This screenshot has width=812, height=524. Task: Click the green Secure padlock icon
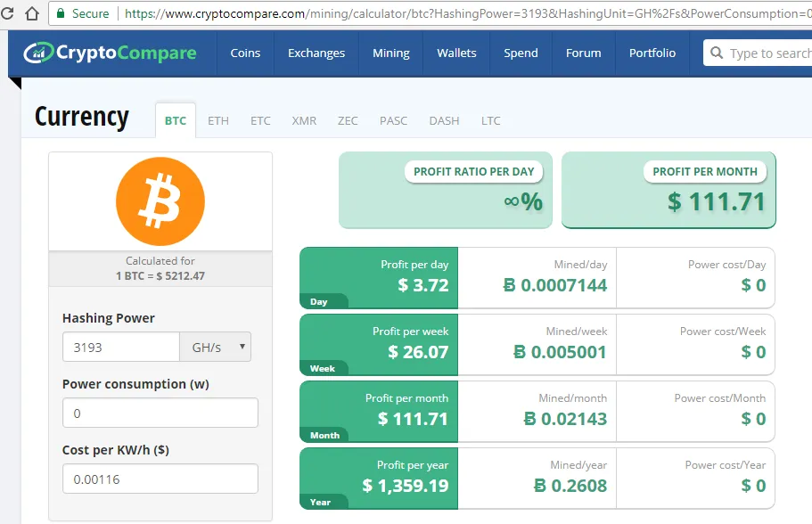pyautogui.click(x=61, y=13)
